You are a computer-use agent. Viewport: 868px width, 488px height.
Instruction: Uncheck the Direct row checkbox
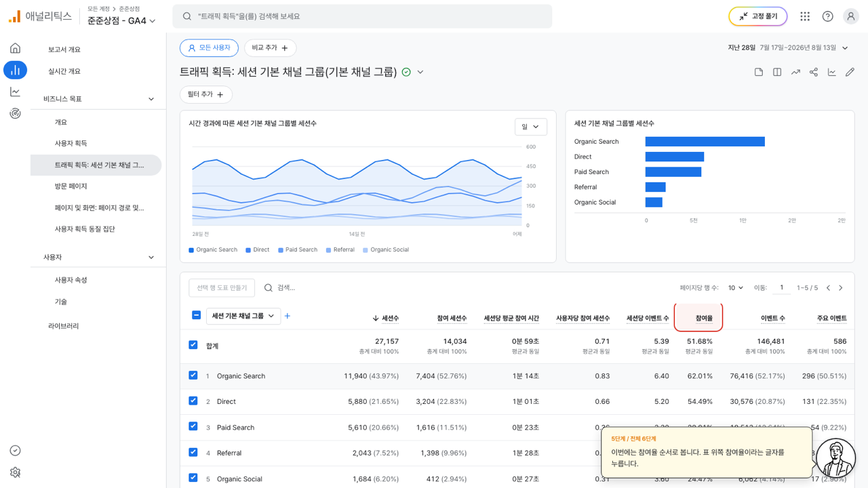(x=193, y=401)
